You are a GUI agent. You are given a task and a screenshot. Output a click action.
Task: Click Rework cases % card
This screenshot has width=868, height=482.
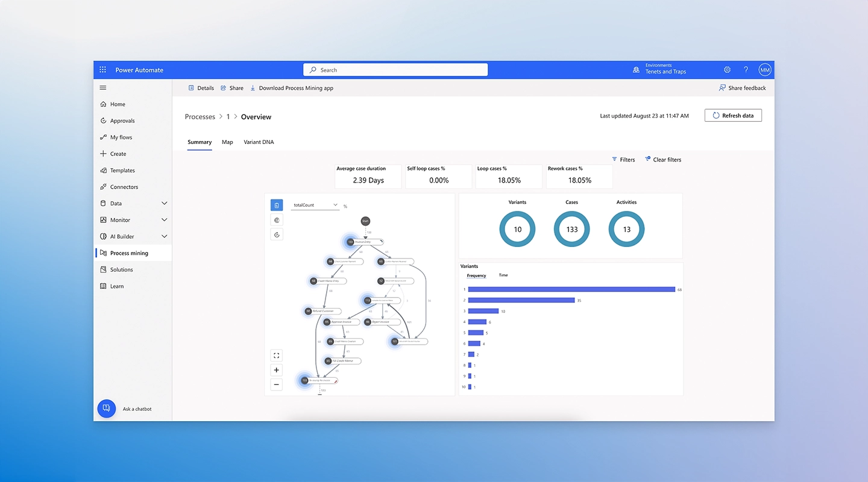pyautogui.click(x=579, y=177)
